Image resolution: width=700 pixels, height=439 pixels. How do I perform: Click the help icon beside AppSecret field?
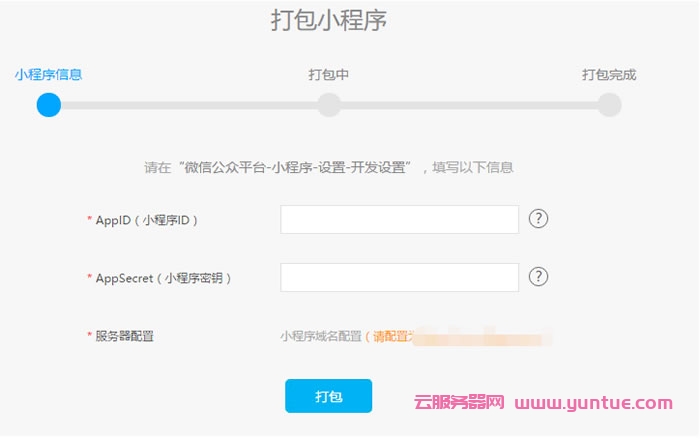coord(539,277)
